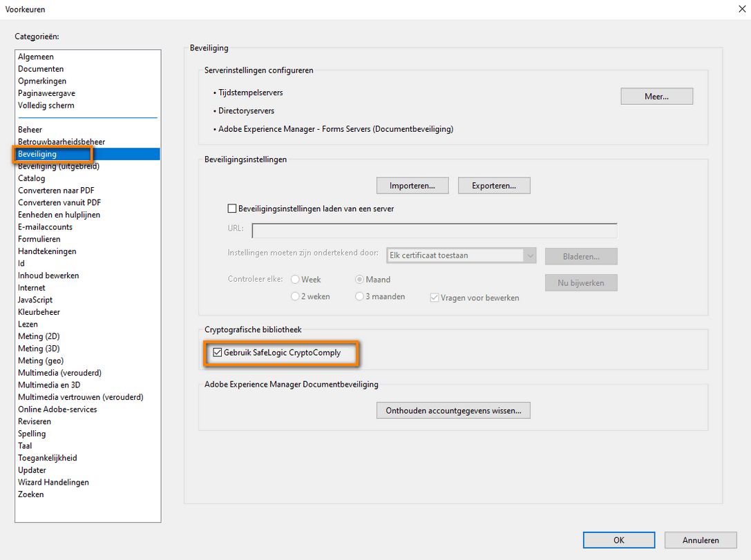Click Onthouden accountgegevens wissen...

coord(453,410)
